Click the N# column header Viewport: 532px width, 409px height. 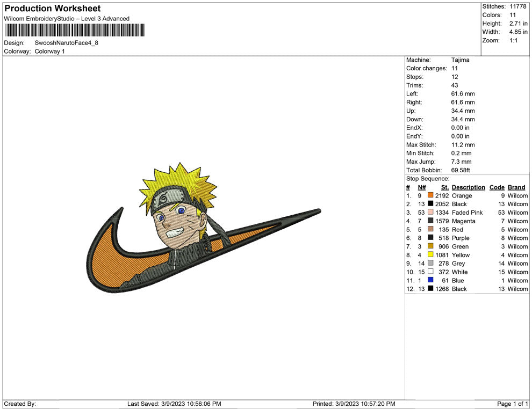click(422, 187)
